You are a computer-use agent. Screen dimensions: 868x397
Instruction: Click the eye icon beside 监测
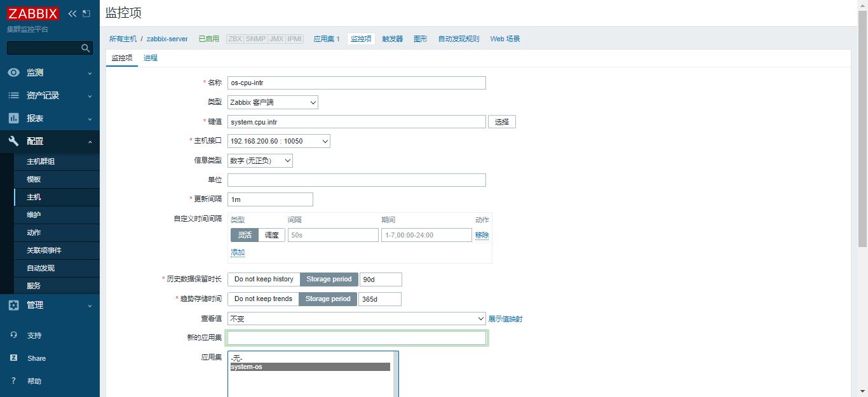pyautogui.click(x=13, y=72)
